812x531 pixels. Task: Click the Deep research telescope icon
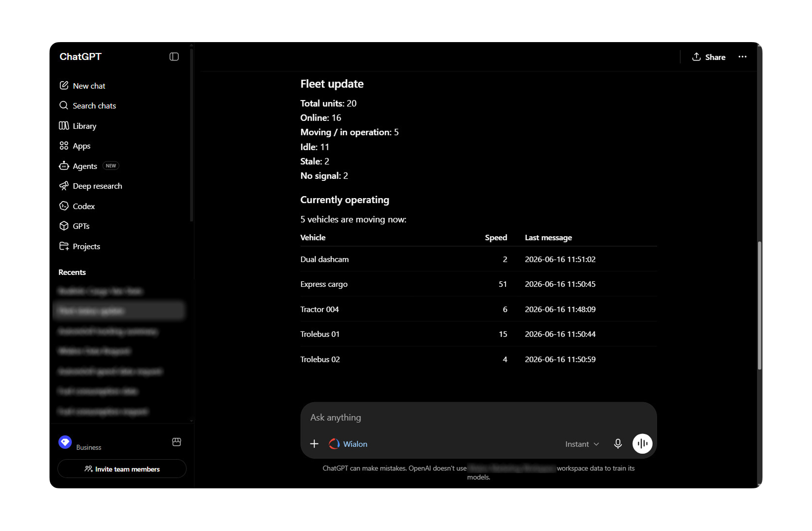coord(64,186)
